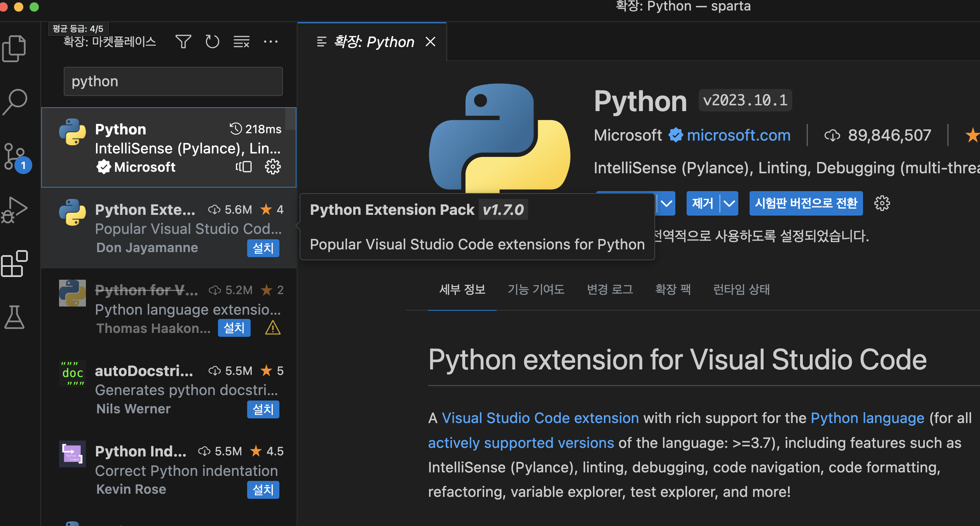Refresh the extensions list
The height and width of the screenshot is (526, 980).
(212, 42)
